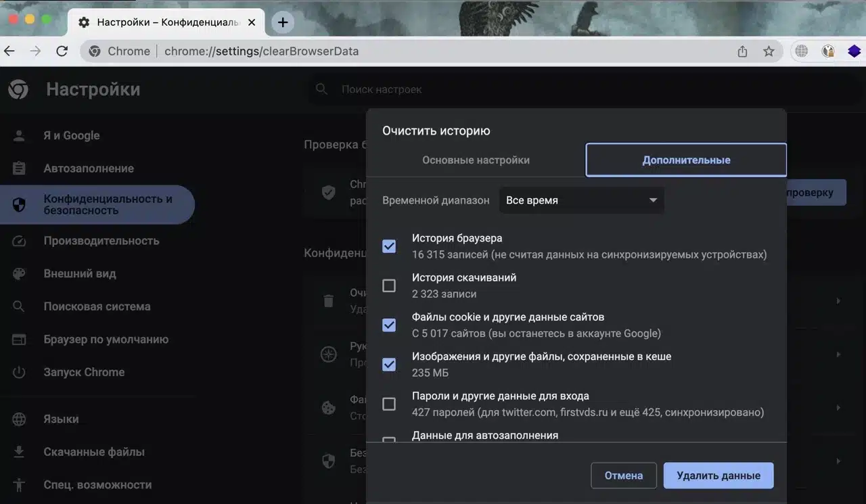The image size is (866, 504).
Task: Open a new tab with the plus button
Action: pyautogui.click(x=283, y=22)
